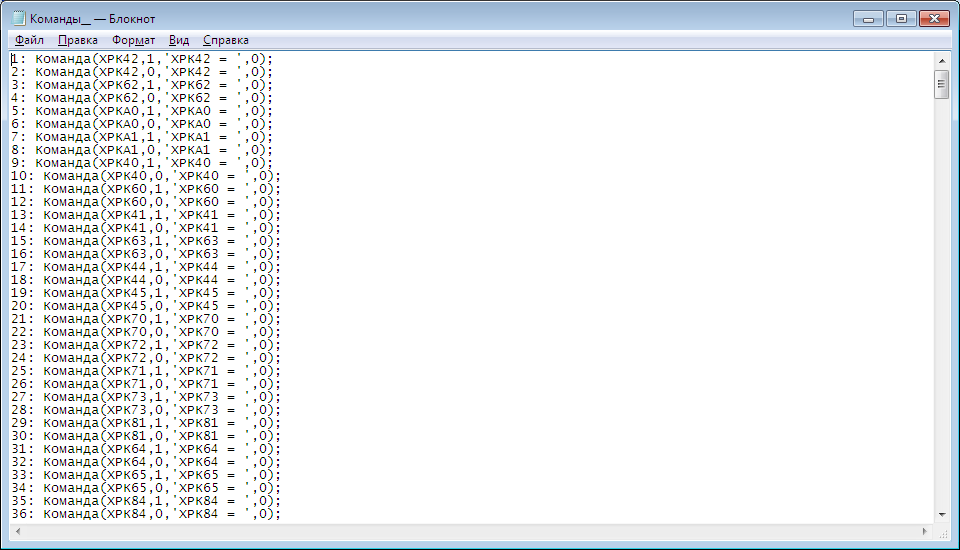Click line 11: Команда(ХРК60,1,'ХРК60 = ',0);
Screen dimensions: 960x550
(x=146, y=189)
